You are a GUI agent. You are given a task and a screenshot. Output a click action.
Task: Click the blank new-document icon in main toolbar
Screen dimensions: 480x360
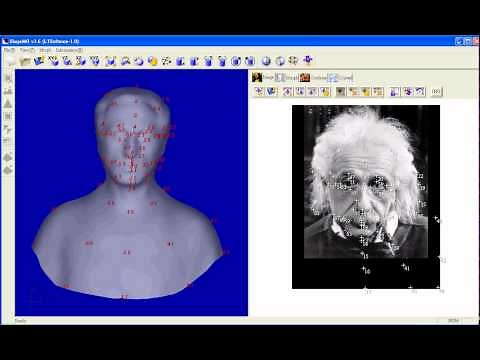click(11, 61)
